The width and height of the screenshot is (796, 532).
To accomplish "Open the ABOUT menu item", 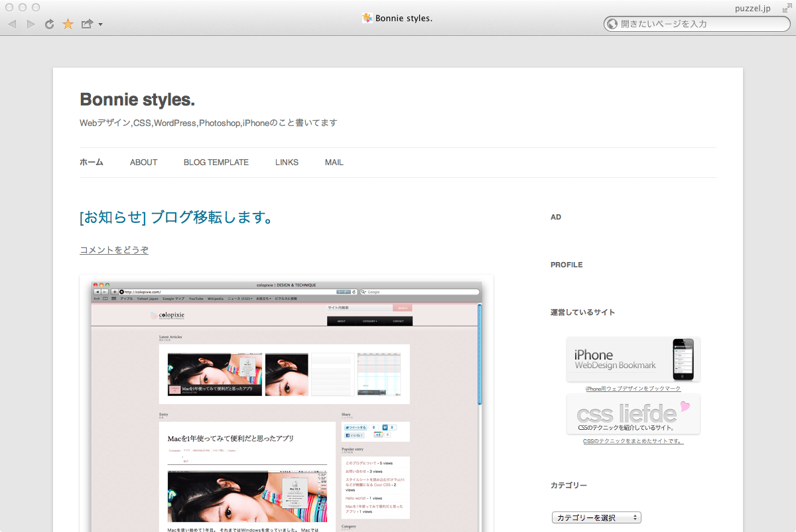I will pyautogui.click(x=143, y=163).
